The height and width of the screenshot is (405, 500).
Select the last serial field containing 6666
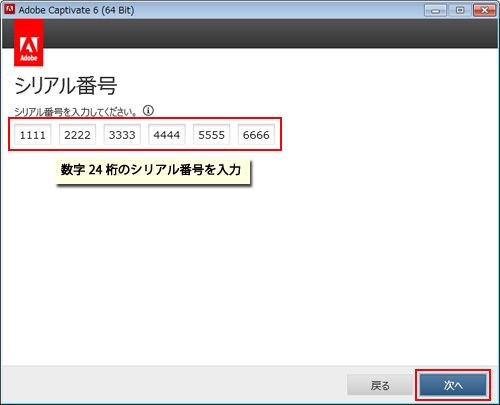256,135
